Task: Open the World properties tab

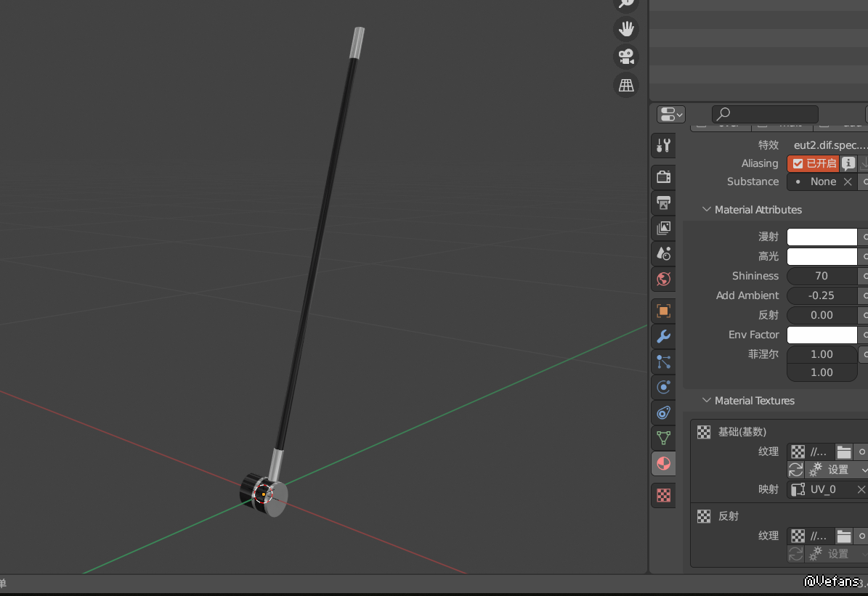Action: pos(663,279)
